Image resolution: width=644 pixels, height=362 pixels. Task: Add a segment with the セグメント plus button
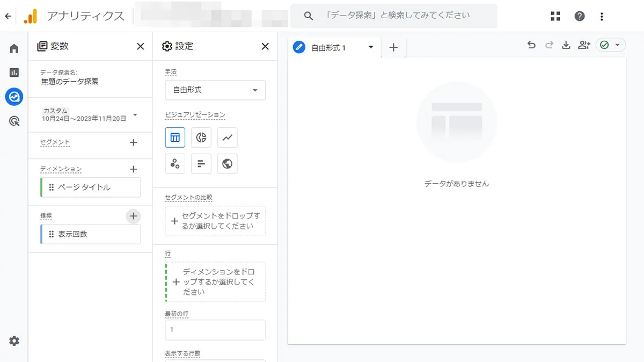click(x=133, y=142)
